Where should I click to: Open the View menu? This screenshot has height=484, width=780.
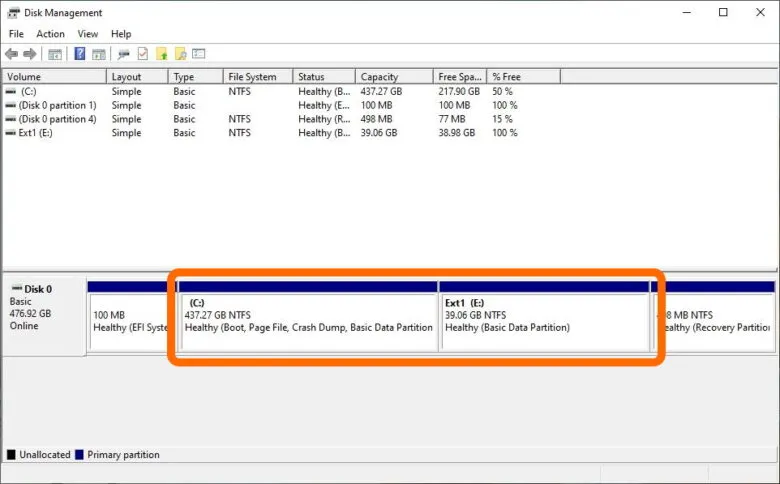(88, 34)
